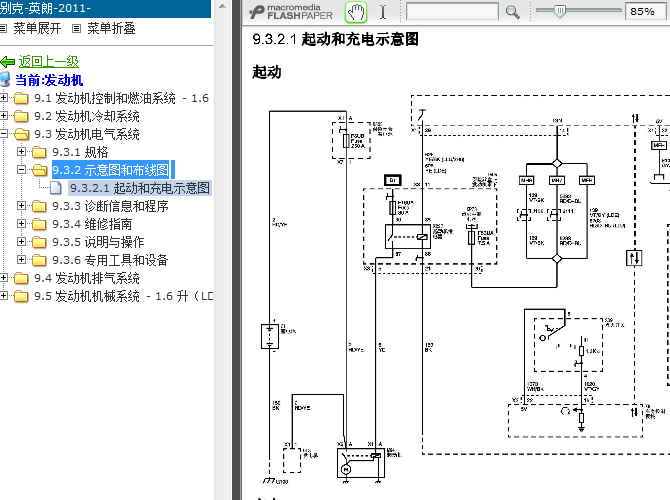Click the Macromedia FlashPaper logo

point(292,12)
